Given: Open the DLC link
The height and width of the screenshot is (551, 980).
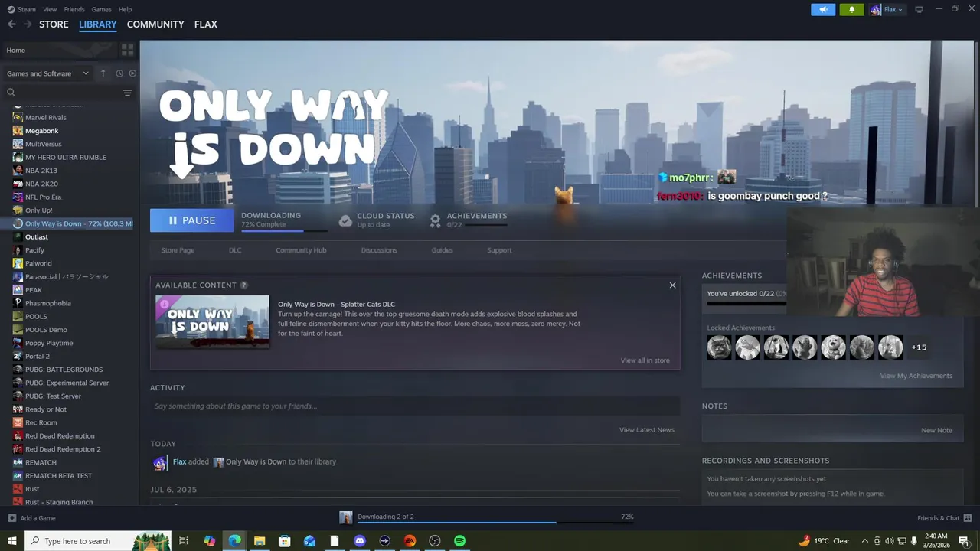Looking at the screenshot, I should click(x=235, y=250).
